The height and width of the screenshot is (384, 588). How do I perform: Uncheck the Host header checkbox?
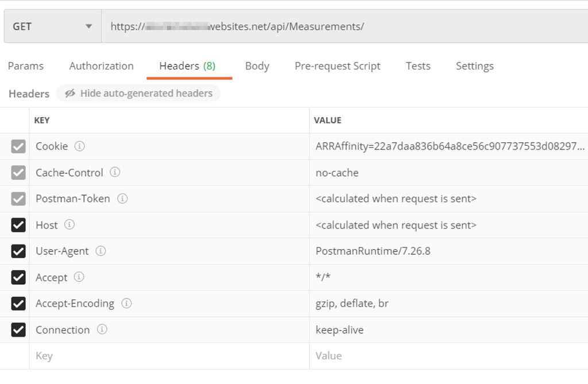(x=18, y=225)
